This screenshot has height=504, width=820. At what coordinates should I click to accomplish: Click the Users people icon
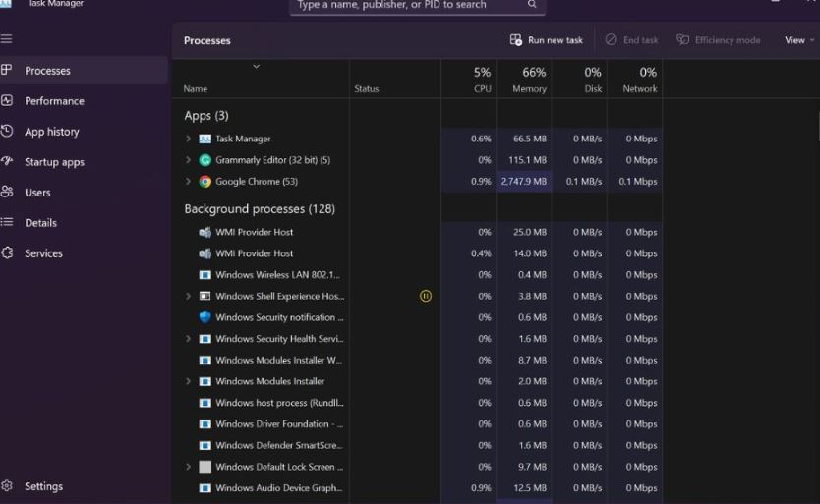click(6, 192)
